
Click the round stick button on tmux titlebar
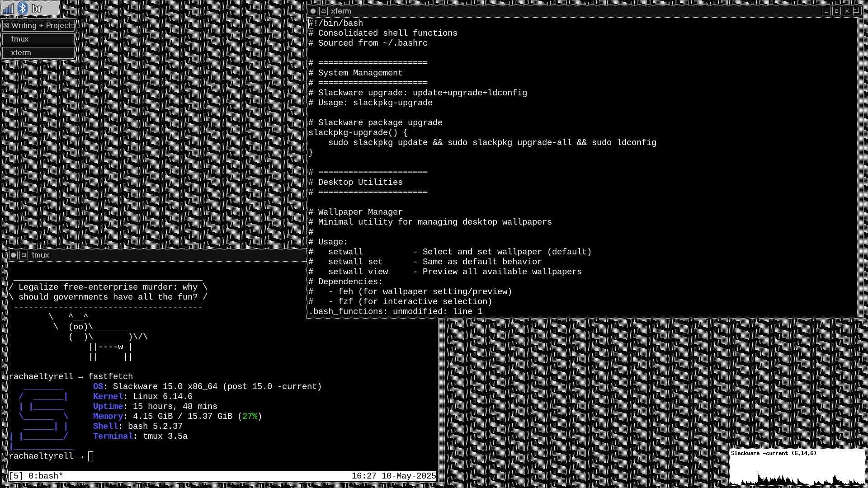(14, 255)
